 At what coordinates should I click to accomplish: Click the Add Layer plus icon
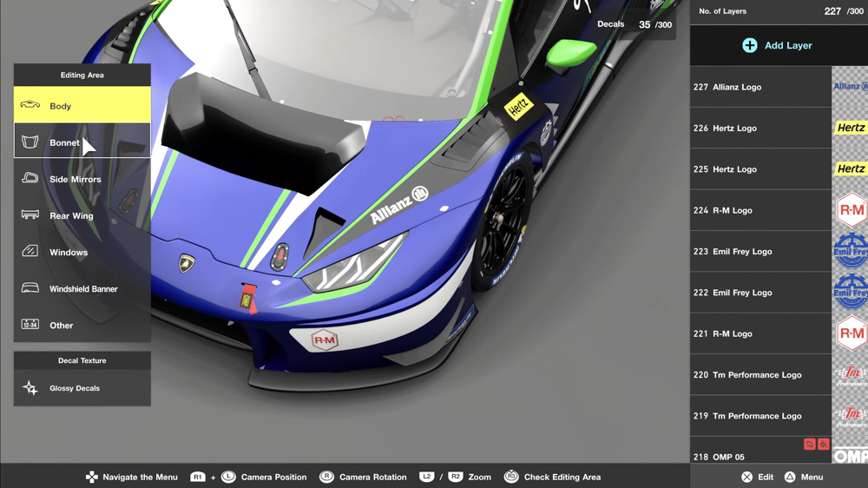pyautogui.click(x=750, y=45)
